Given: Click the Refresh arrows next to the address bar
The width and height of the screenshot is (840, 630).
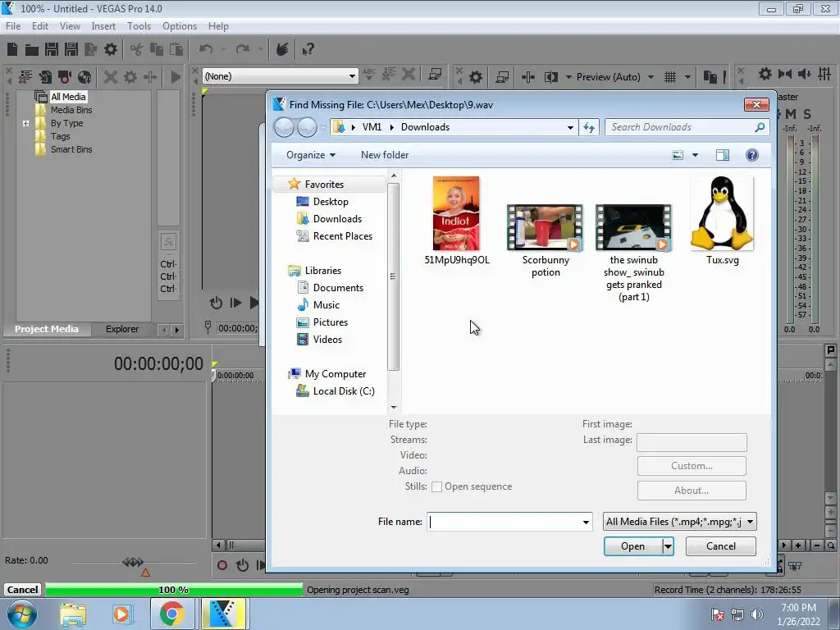Looking at the screenshot, I should (x=589, y=127).
